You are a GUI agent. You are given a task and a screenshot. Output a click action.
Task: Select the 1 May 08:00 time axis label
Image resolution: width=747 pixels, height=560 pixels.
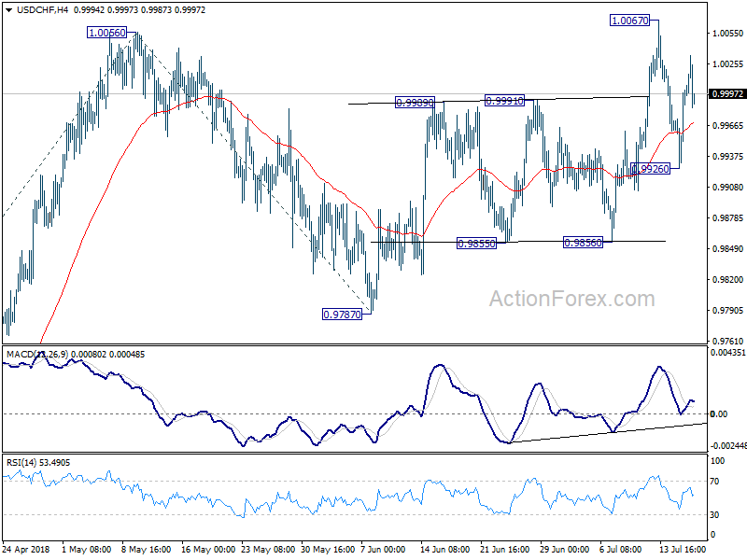pos(87,550)
